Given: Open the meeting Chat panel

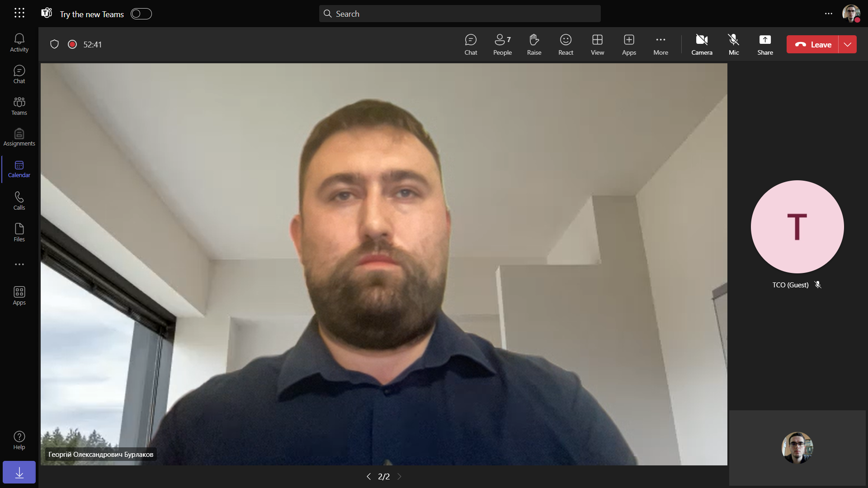Looking at the screenshot, I should (x=471, y=45).
